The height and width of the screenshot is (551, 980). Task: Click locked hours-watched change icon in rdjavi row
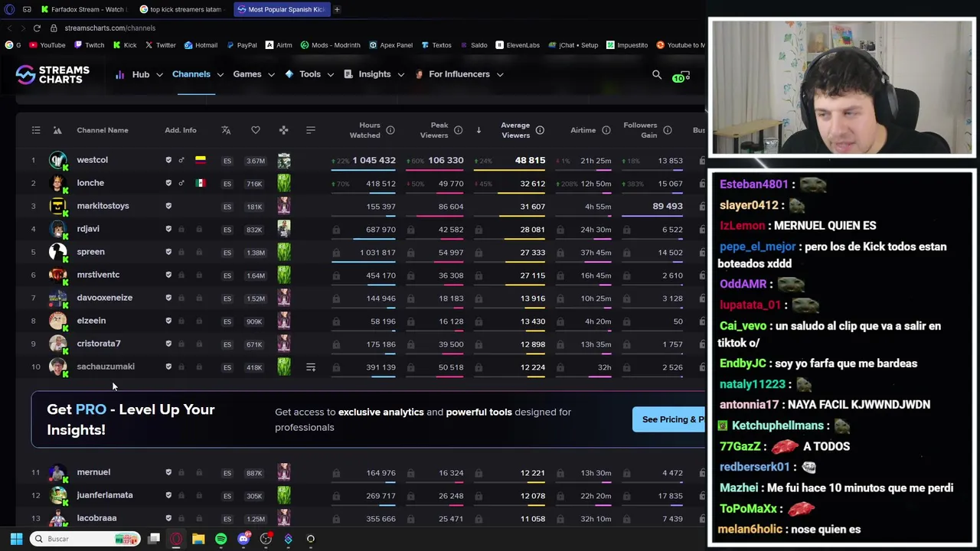(336, 230)
